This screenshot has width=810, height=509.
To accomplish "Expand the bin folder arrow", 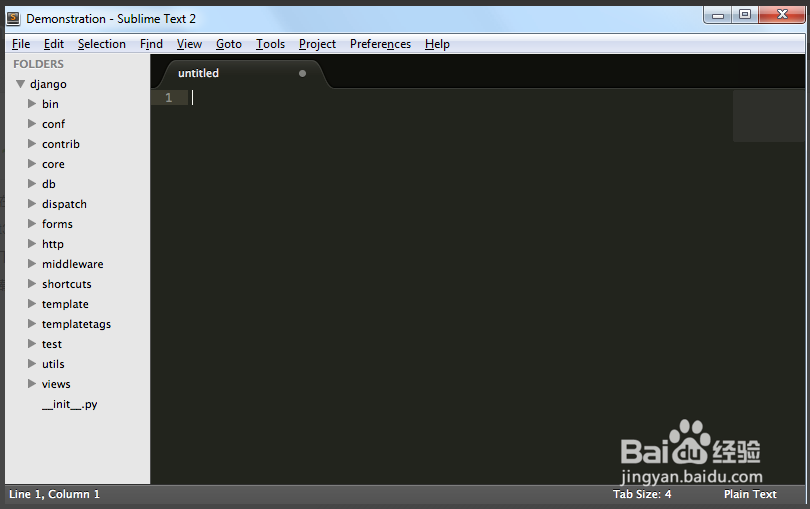I will (32, 104).
